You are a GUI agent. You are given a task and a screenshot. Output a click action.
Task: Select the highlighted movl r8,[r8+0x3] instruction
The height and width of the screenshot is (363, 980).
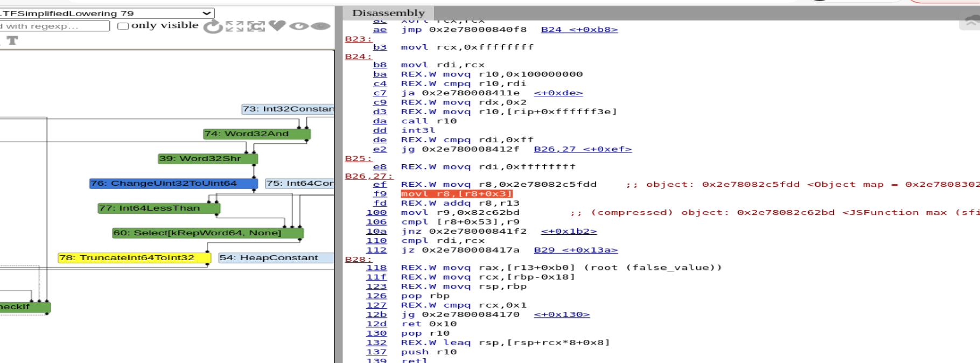(x=456, y=194)
